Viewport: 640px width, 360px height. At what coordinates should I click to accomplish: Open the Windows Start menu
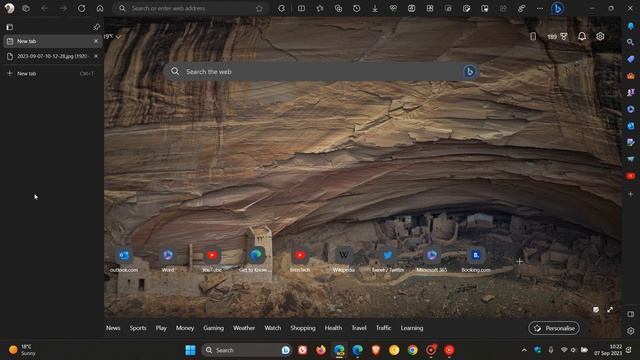[x=190, y=350]
